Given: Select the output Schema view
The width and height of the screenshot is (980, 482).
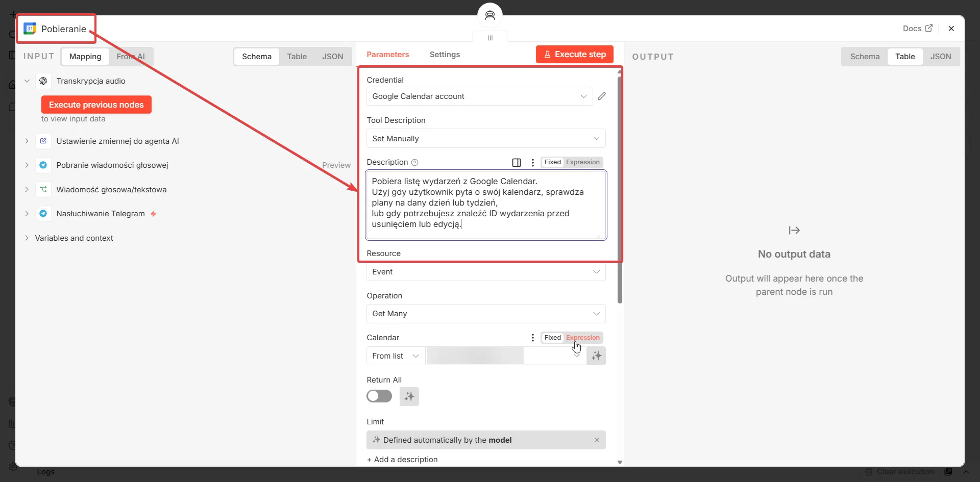Looking at the screenshot, I should [865, 57].
